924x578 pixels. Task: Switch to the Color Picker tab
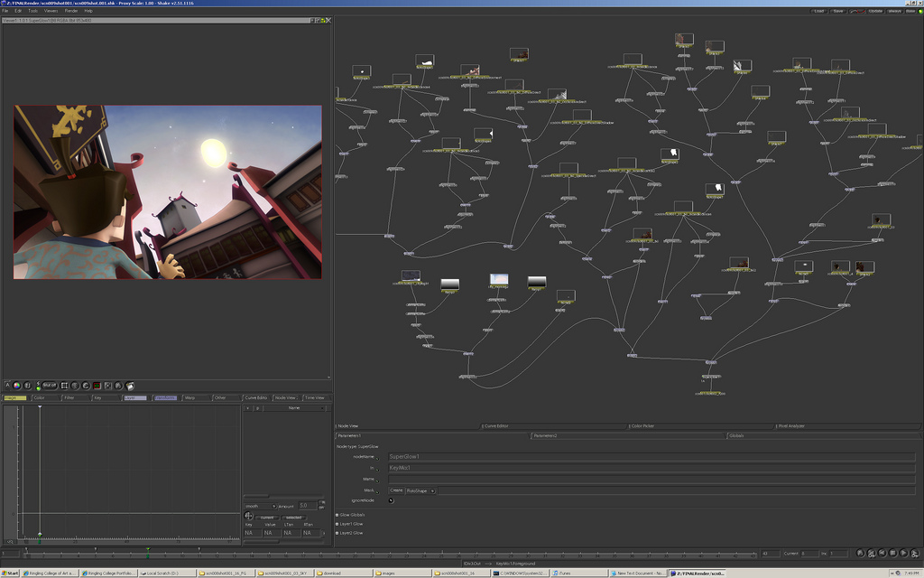(642, 425)
